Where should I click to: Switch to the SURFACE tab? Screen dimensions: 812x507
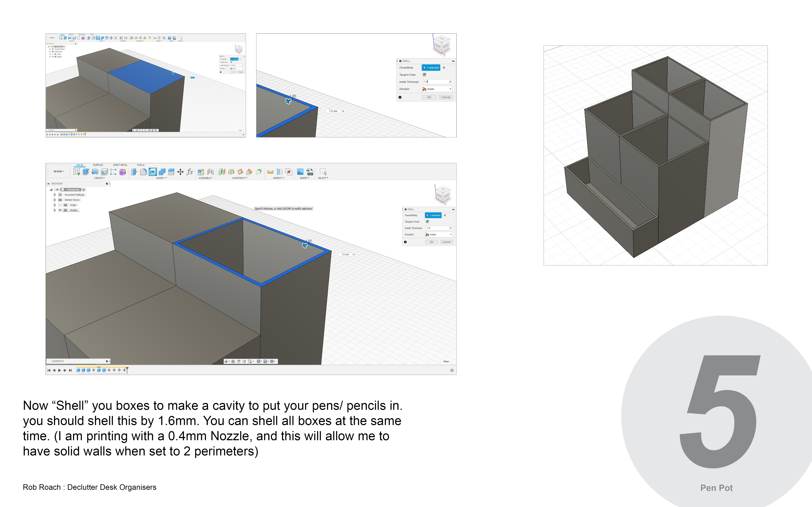[98, 165]
